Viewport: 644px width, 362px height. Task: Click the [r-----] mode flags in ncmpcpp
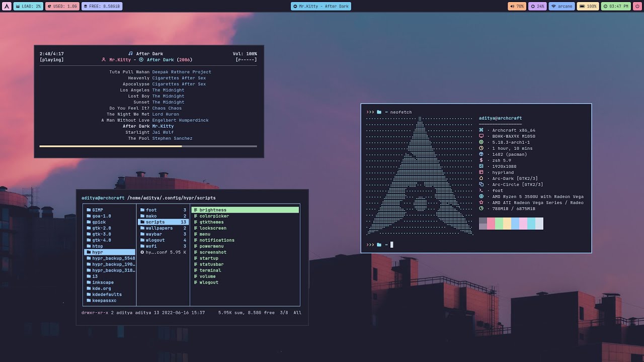click(x=247, y=60)
